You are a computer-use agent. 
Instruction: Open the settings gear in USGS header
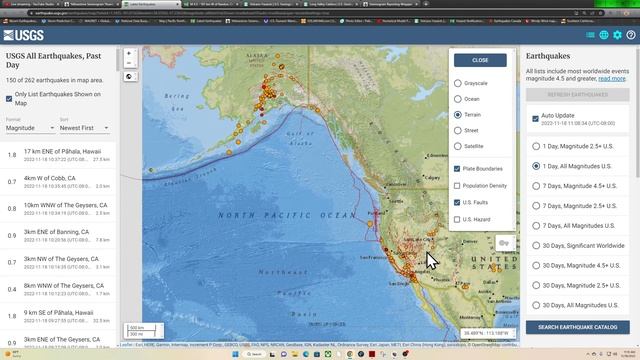click(x=617, y=35)
